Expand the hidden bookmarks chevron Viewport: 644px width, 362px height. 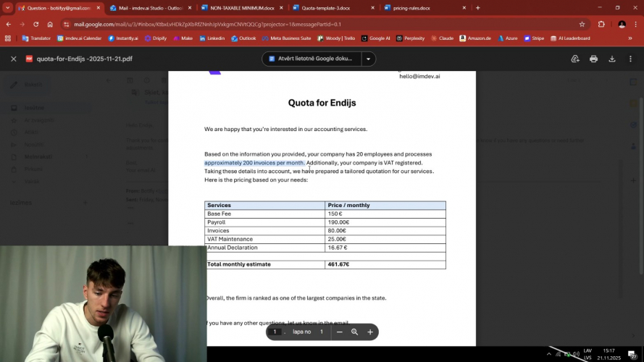pos(630,38)
